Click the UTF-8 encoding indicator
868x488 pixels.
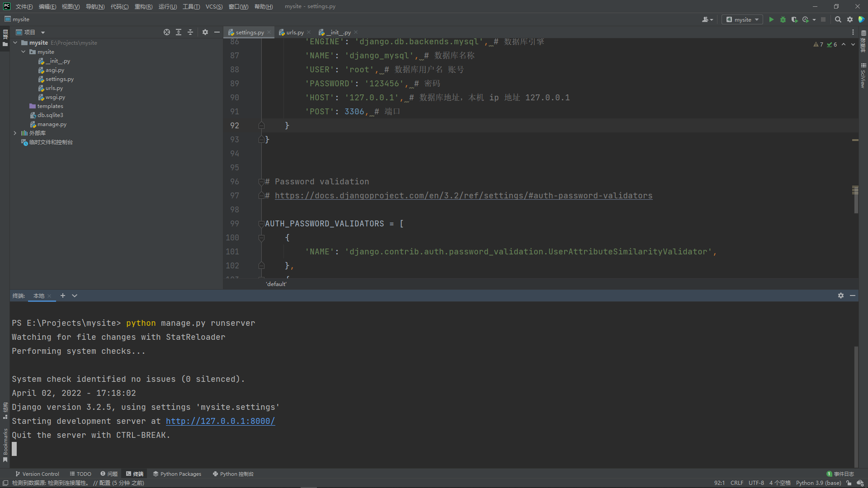tap(756, 483)
